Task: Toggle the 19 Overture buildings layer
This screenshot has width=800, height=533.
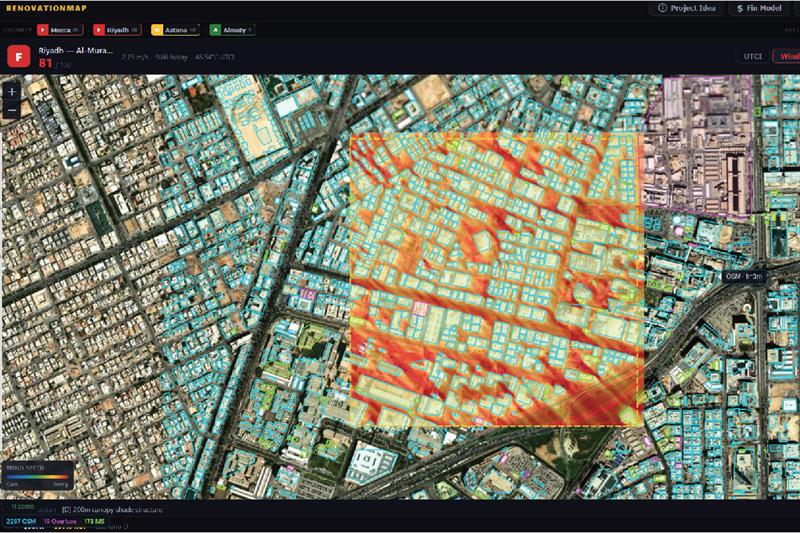Action: pyautogui.click(x=60, y=522)
